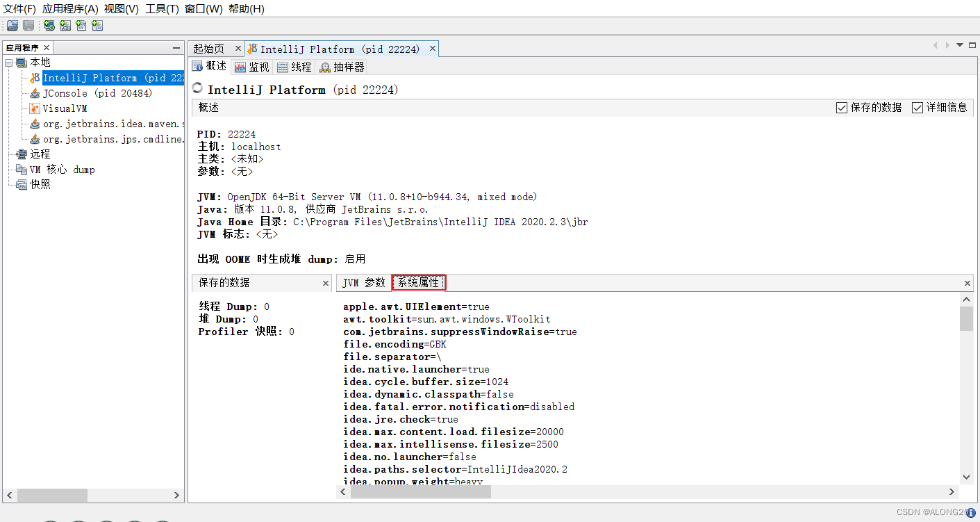The width and height of the screenshot is (980, 522).
Task: Click the 线程 Dump: 0 entry
Action: tap(234, 307)
